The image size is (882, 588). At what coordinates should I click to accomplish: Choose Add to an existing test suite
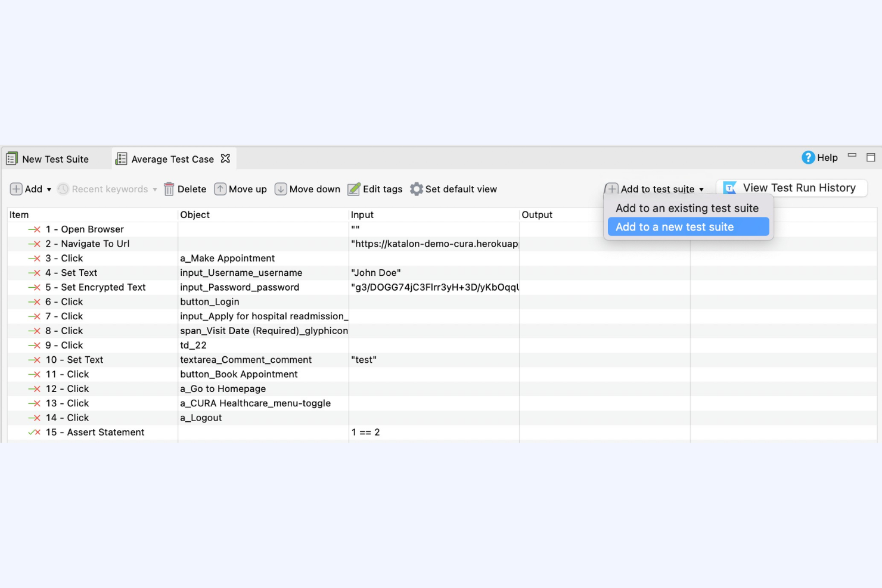[687, 208]
